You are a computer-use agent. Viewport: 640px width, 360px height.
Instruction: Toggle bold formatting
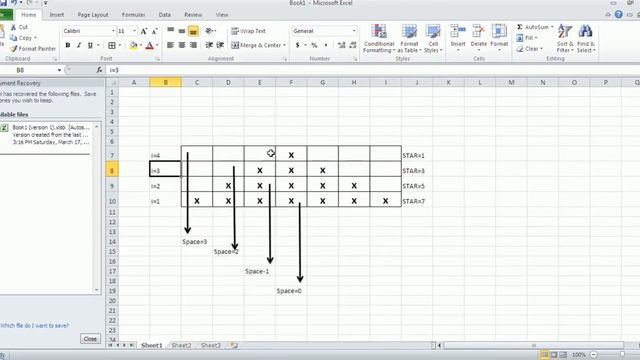coord(68,45)
